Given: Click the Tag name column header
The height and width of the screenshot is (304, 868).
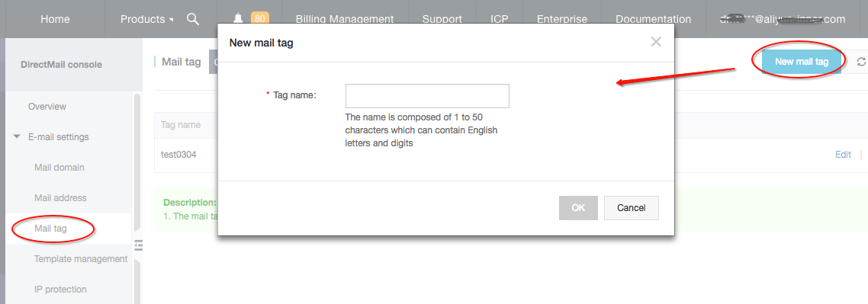Looking at the screenshot, I should tap(181, 125).
